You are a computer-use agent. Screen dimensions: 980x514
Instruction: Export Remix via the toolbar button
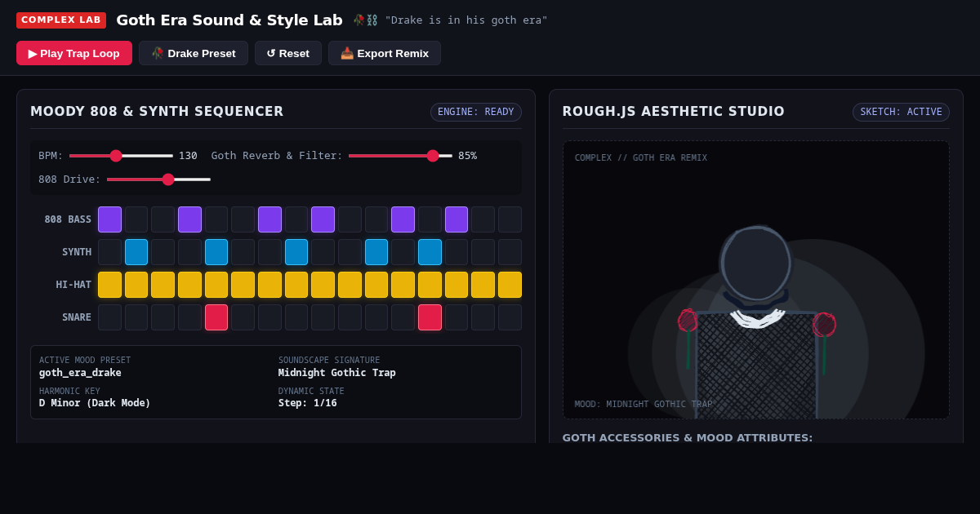coord(385,53)
